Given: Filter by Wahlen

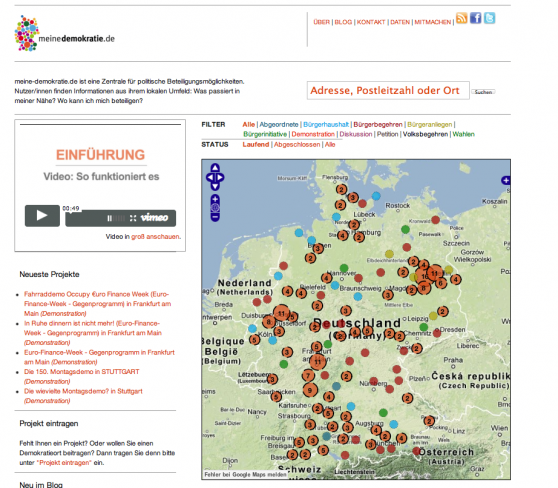Looking at the screenshot, I should [x=463, y=134].
